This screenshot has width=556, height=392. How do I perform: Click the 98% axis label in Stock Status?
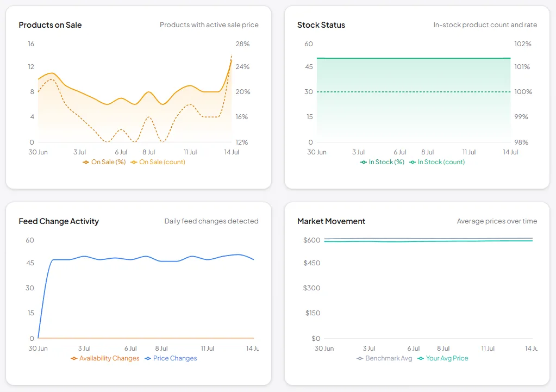pos(521,142)
